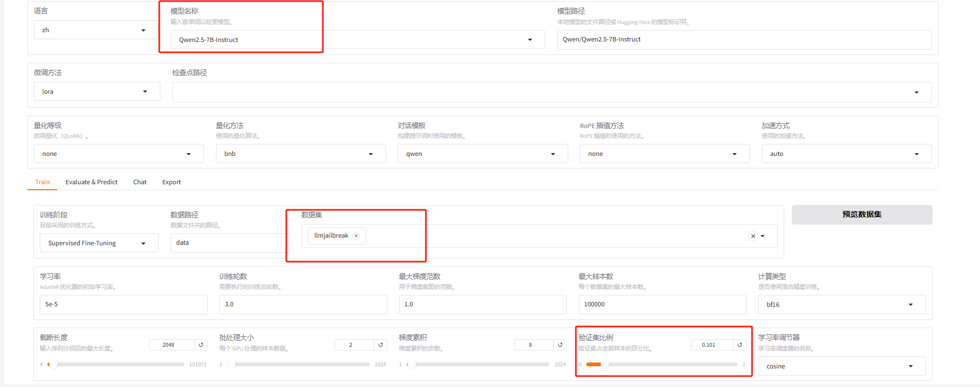
Task: Switch to the Evaluate & Predict tab
Action: [91, 182]
